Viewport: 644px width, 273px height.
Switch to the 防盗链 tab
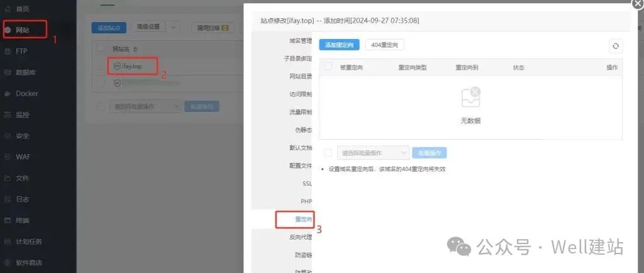pyautogui.click(x=303, y=255)
